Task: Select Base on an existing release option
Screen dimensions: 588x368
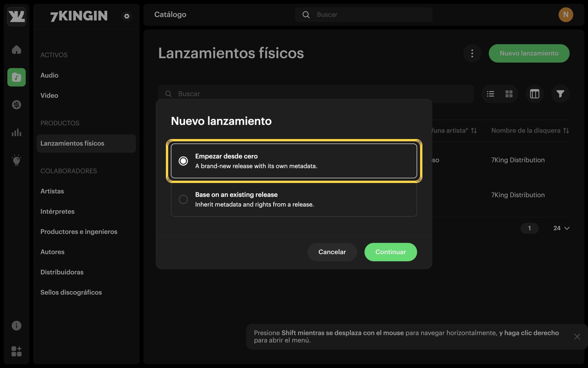Action: point(294,199)
